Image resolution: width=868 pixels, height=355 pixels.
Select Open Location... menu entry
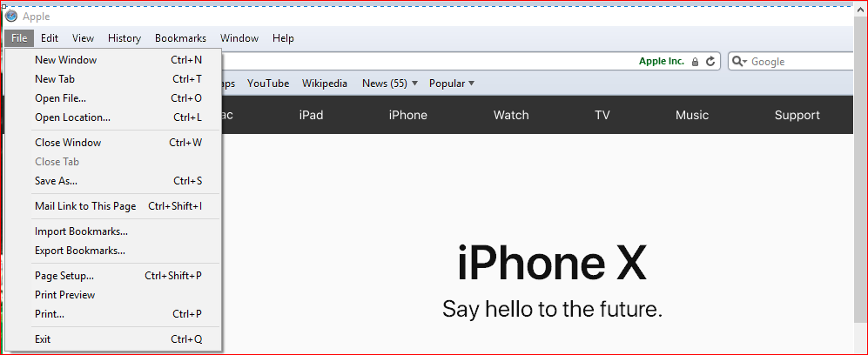click(113, 117)
